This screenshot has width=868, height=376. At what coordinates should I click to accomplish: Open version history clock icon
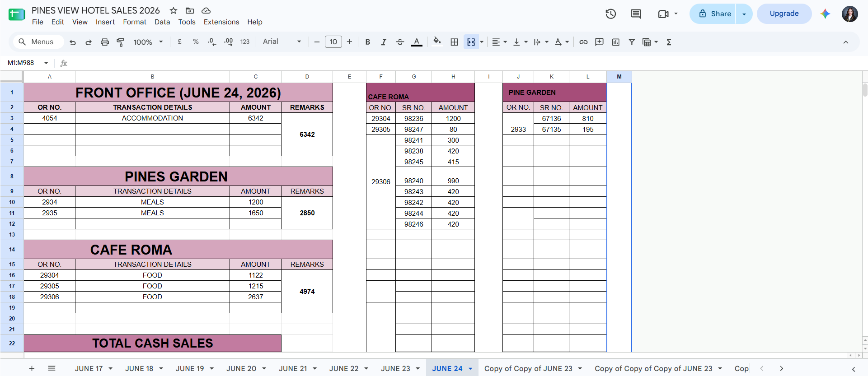point(611,14)
